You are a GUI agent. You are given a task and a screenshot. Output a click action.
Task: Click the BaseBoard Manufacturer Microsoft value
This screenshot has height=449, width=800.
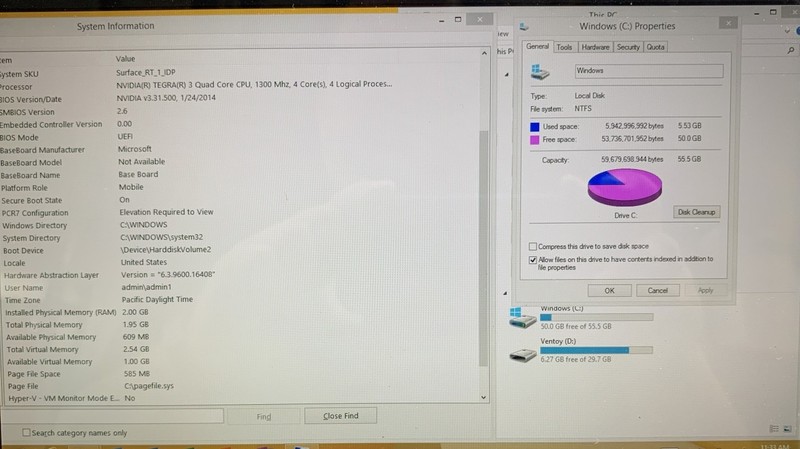(135, 149)
